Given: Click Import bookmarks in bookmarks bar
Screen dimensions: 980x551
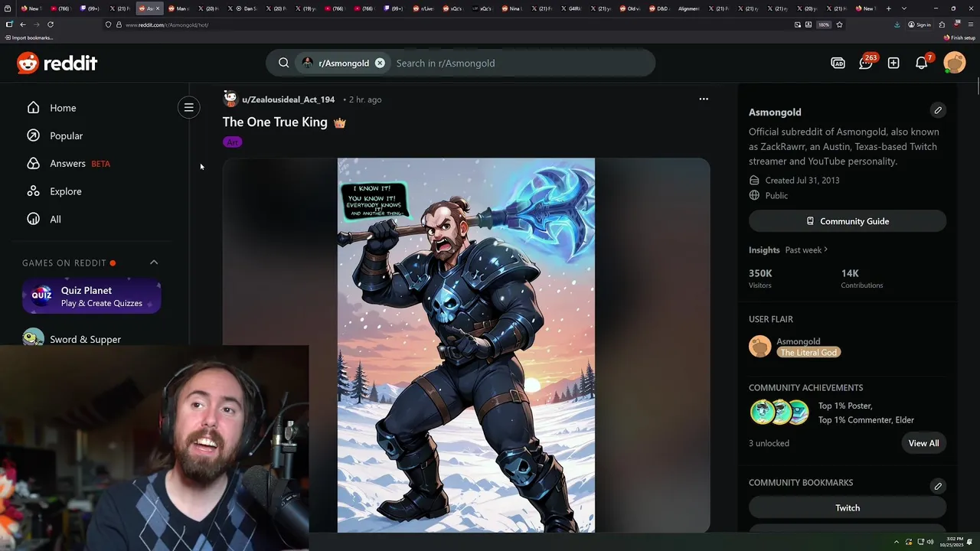Looking at the screenshot, I should [29, 37].
